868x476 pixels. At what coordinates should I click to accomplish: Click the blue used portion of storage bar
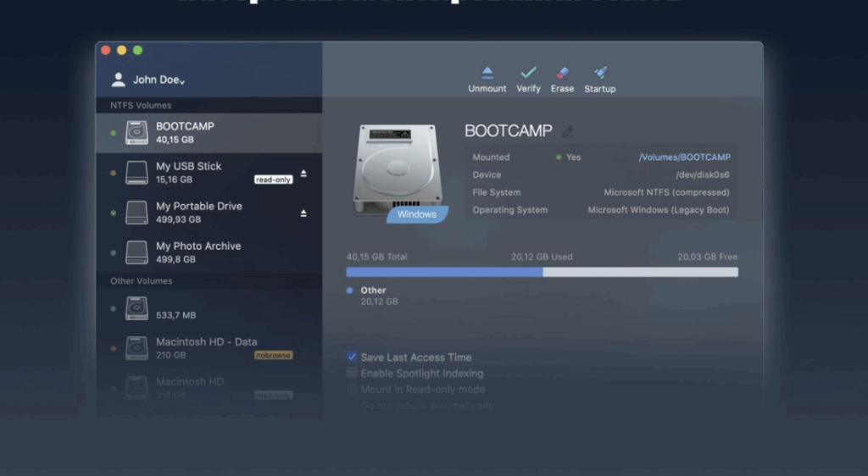click(444, 272)
